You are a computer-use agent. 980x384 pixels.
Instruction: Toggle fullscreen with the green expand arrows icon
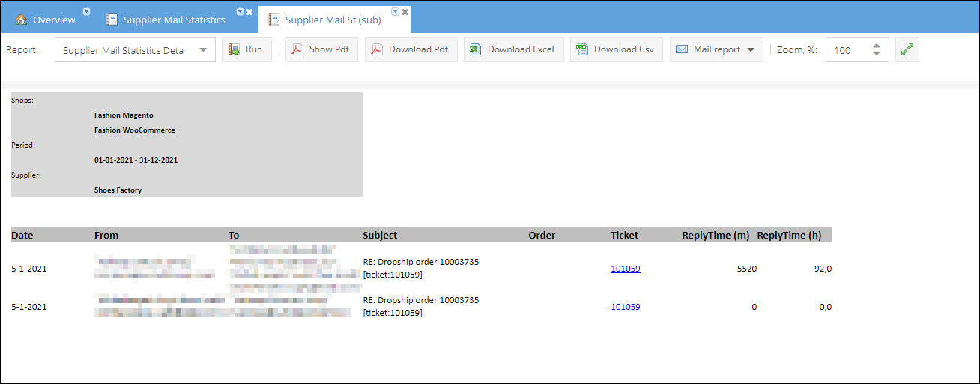907,49
